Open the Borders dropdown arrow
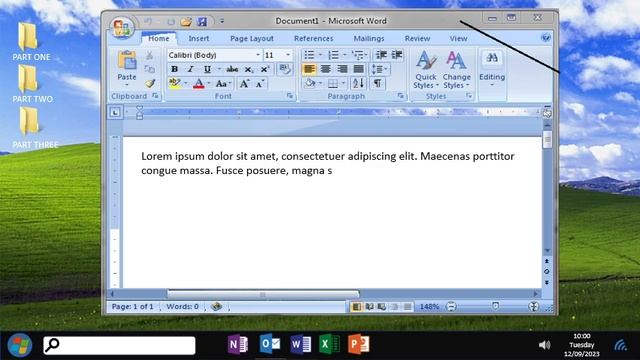The height and width of the screenshot is (360, 640). coord(344,84)
